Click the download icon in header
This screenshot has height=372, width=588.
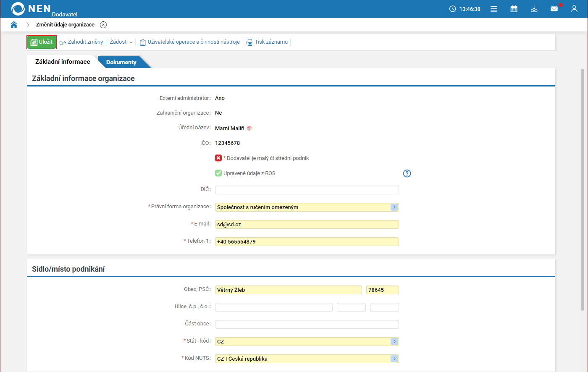tap(534, 9)
